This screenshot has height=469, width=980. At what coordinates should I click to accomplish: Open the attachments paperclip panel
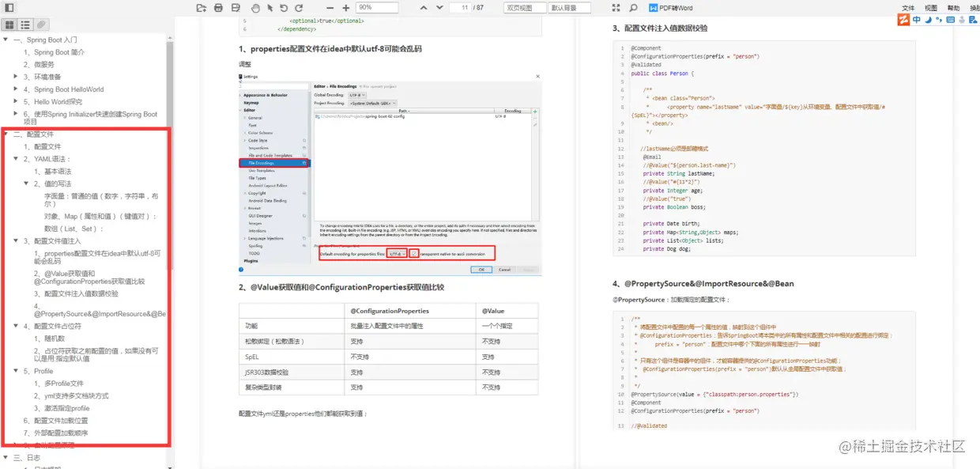point(41,25)
